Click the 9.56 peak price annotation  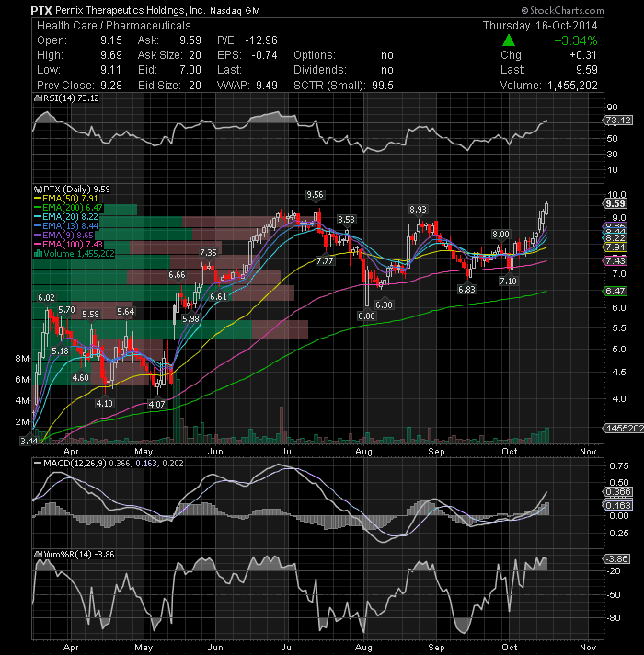pos(315,195)
